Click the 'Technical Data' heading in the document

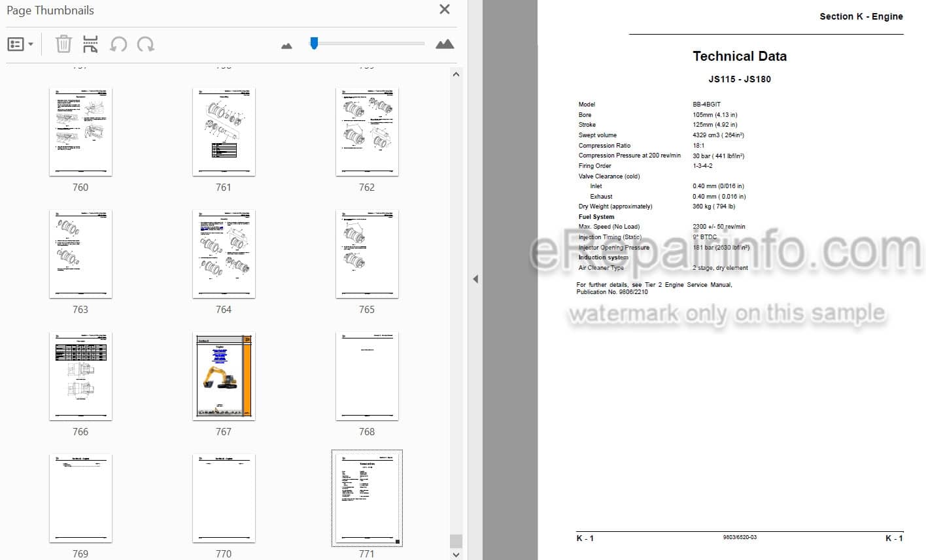click(x=740, y=56)
